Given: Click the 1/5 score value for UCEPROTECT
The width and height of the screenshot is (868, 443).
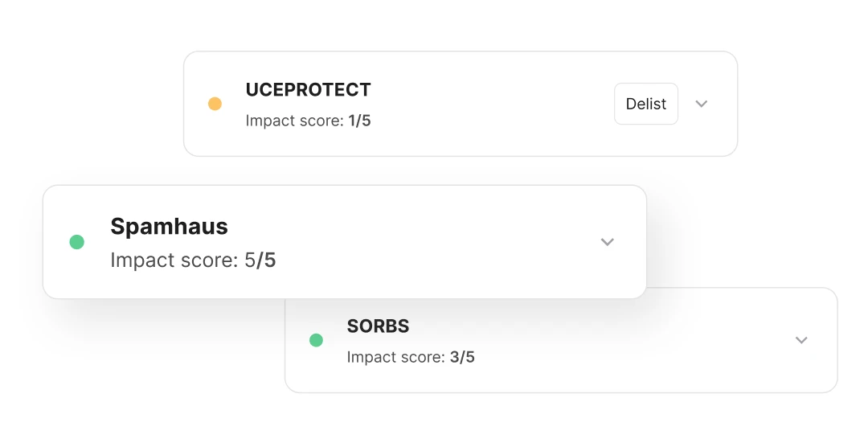Looking at the screenshot, I should tap(359, 121).
